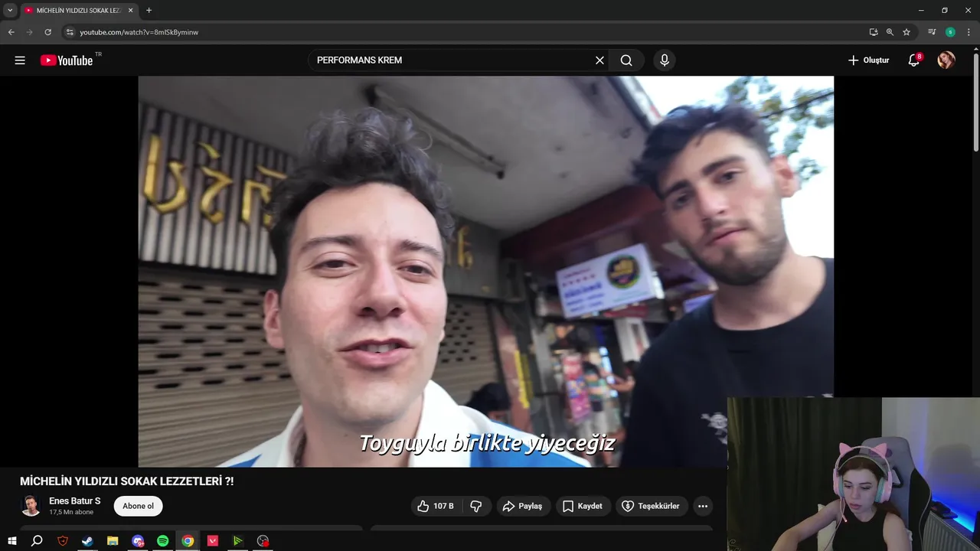980x551 pixels.
Task: Click the video title MİCHELİN YILDIZLI SOKAK LEZZETLERİ
Action: pos(126,481)
